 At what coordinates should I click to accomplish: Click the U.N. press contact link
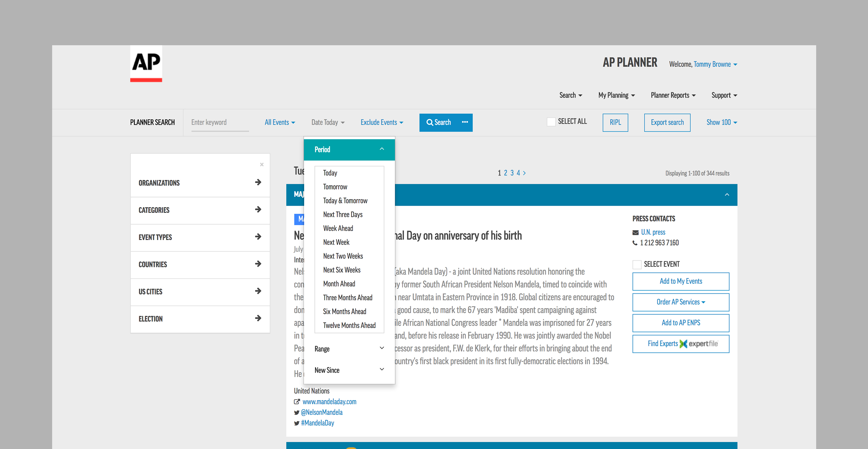653,232
